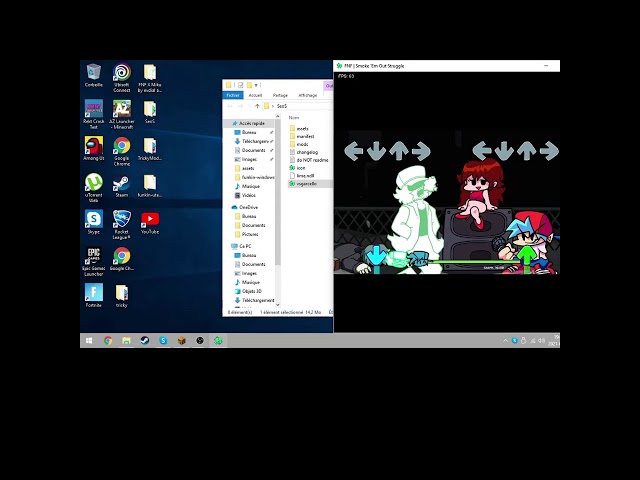Launch the Epic Games Launcher shortcut
The height and width of the screenshot is (480, 640).
93,256
